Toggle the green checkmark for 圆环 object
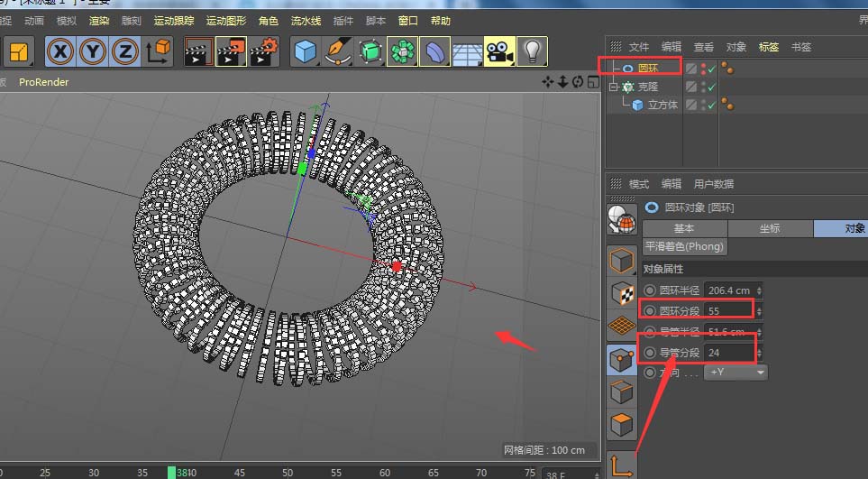This screenshot has width=868, height=479. 711,69
